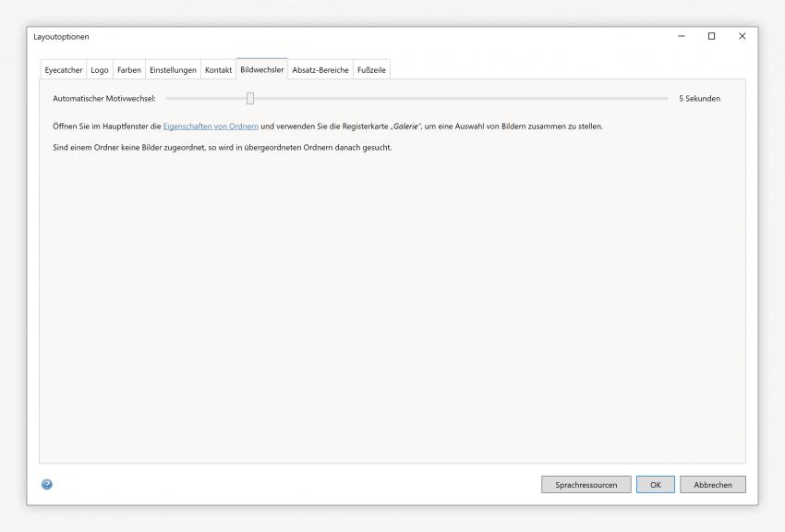The width and height of the screenshot is (785, 532).
Task: Open the Absatz-Bereiche tab
Action: click(320, 70)
